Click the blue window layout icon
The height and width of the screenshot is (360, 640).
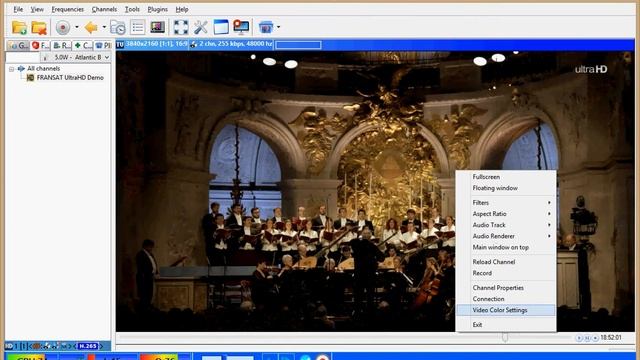tap(221, 27)
